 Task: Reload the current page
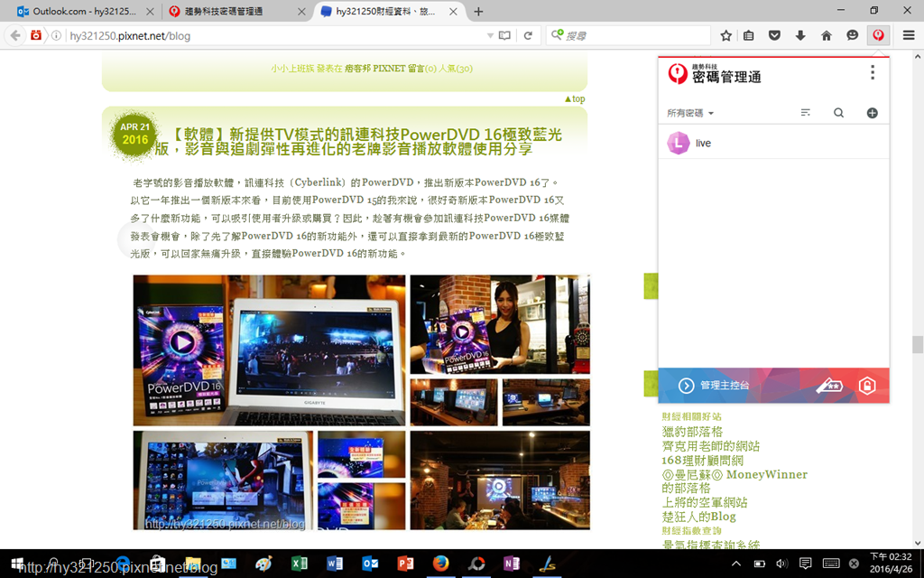click(x=528, y=35)
